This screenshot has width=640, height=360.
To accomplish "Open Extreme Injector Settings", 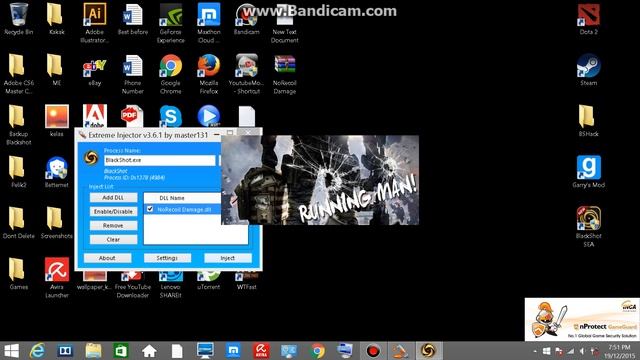I will 167,258.
